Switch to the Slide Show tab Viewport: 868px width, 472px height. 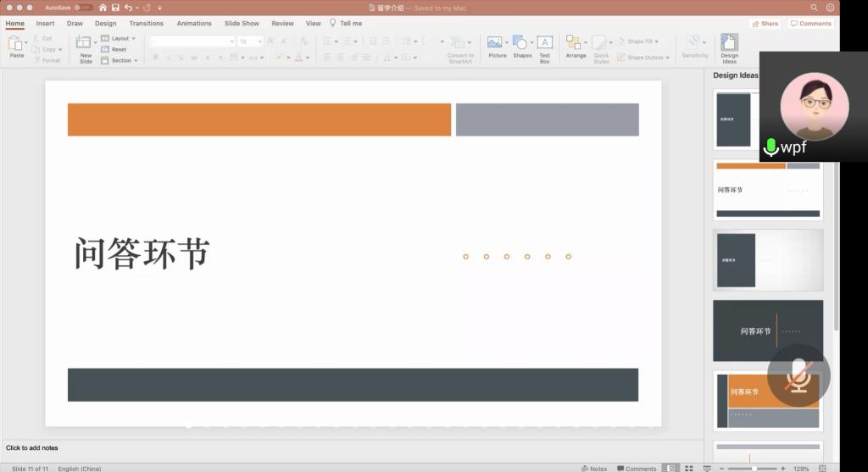(x=242, y=24)
